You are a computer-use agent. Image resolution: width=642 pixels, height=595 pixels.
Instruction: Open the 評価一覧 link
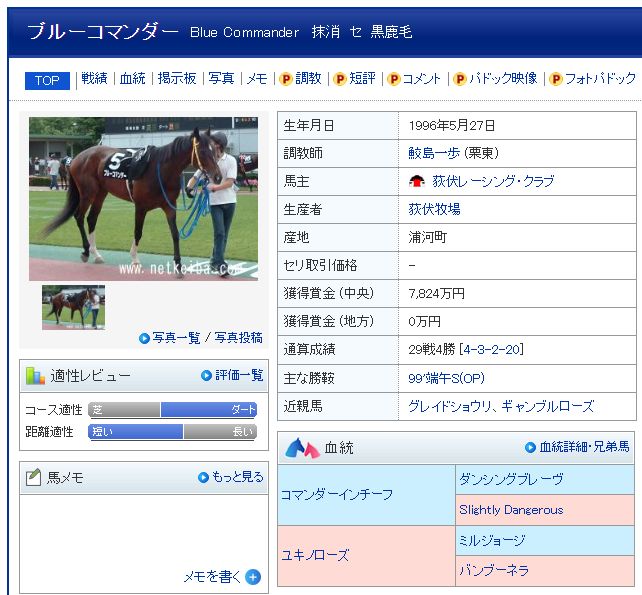(239, 375)
